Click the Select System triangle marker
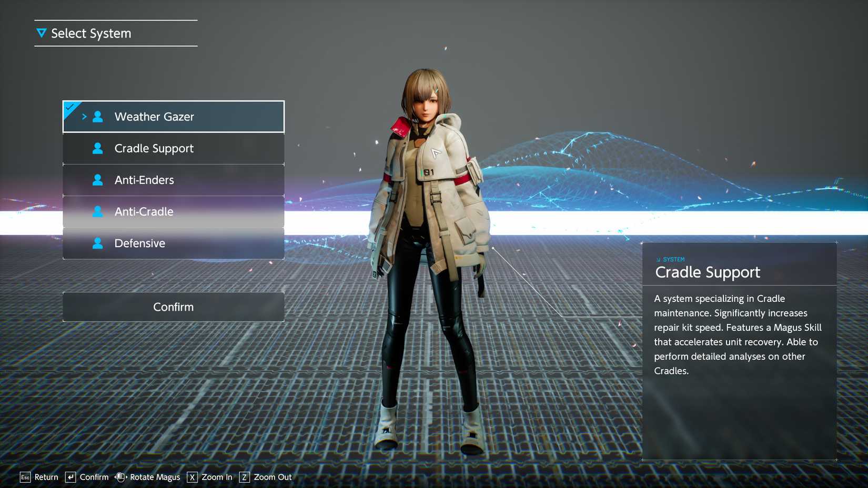 (42, 33)
